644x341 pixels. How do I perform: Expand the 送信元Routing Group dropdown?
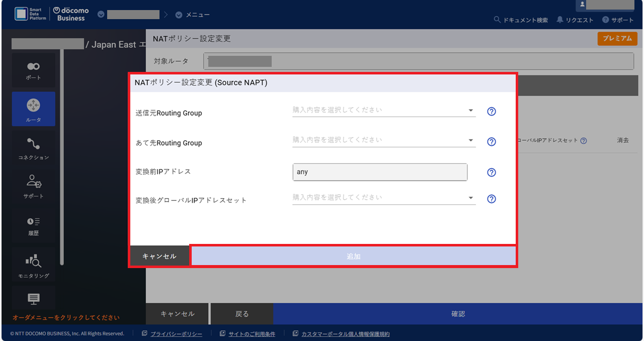coord(384,110)
